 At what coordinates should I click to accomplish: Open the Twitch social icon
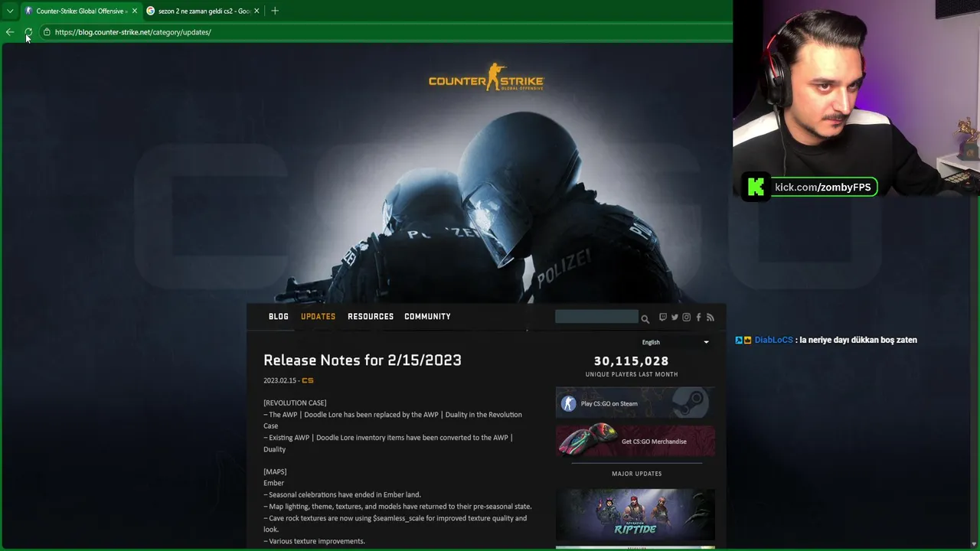click(x=663, y=318)
